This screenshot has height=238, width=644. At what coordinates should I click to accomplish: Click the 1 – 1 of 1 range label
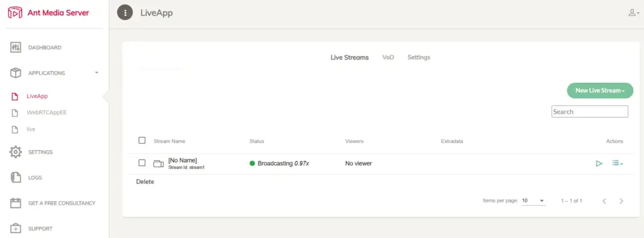tap(572, 201)
